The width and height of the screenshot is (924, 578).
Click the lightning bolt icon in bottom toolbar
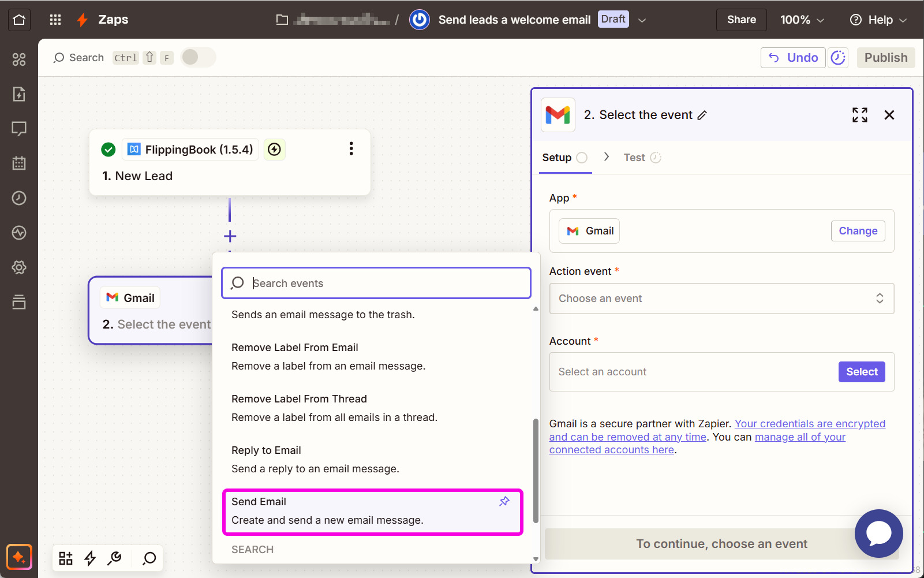click(90, 558)
